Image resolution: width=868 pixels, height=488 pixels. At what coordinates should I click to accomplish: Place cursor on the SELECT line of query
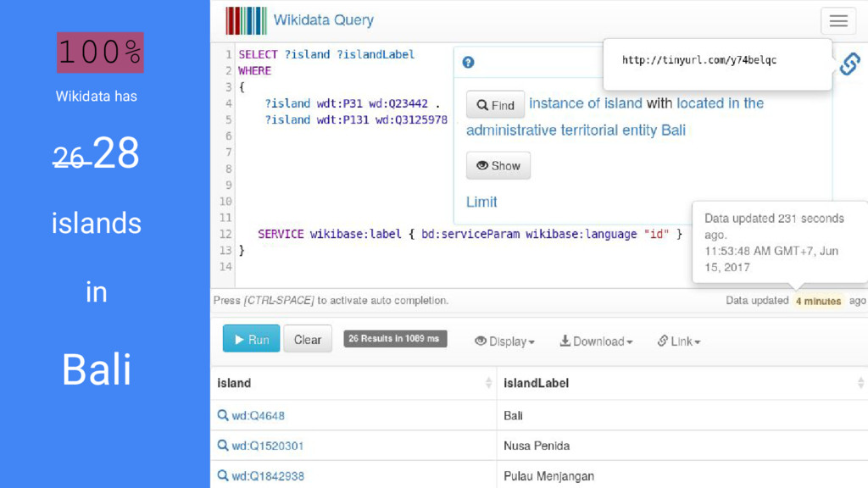click(x=326, y=54)
